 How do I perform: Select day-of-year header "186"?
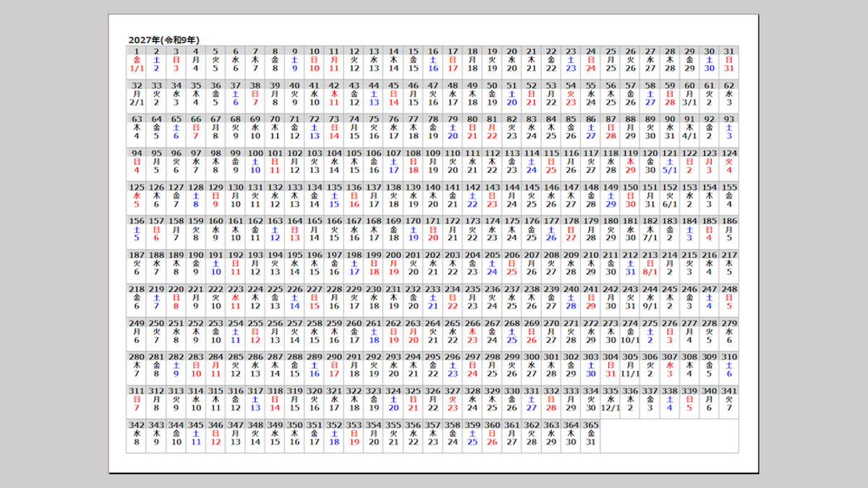729,221
